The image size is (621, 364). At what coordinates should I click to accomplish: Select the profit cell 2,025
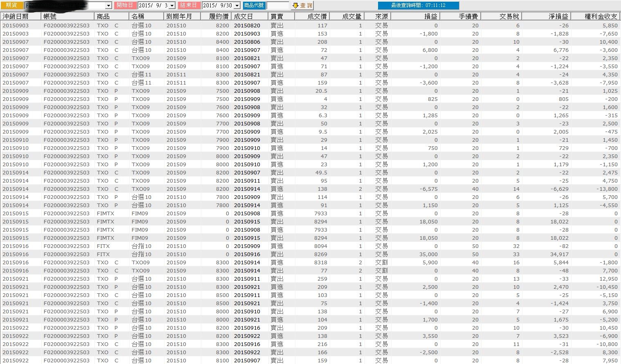(430, 132)
